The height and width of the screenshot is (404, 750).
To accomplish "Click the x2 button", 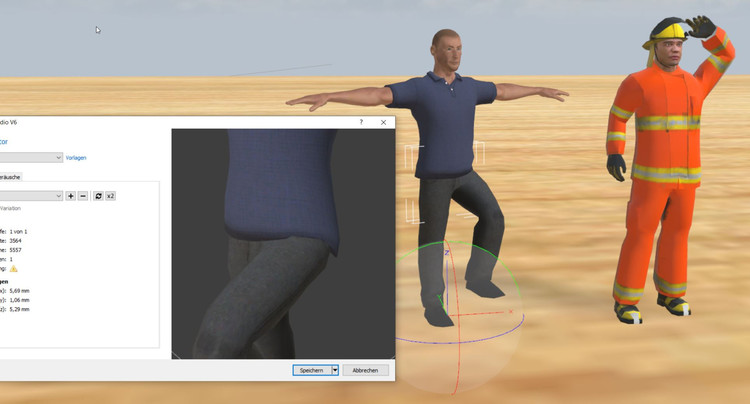I will 110,196.
